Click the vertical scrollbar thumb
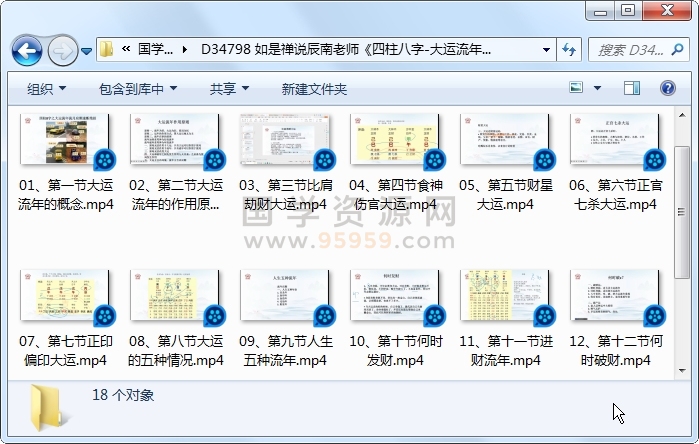The width and height of the screenshot is (699, 444). click(682, 212)
